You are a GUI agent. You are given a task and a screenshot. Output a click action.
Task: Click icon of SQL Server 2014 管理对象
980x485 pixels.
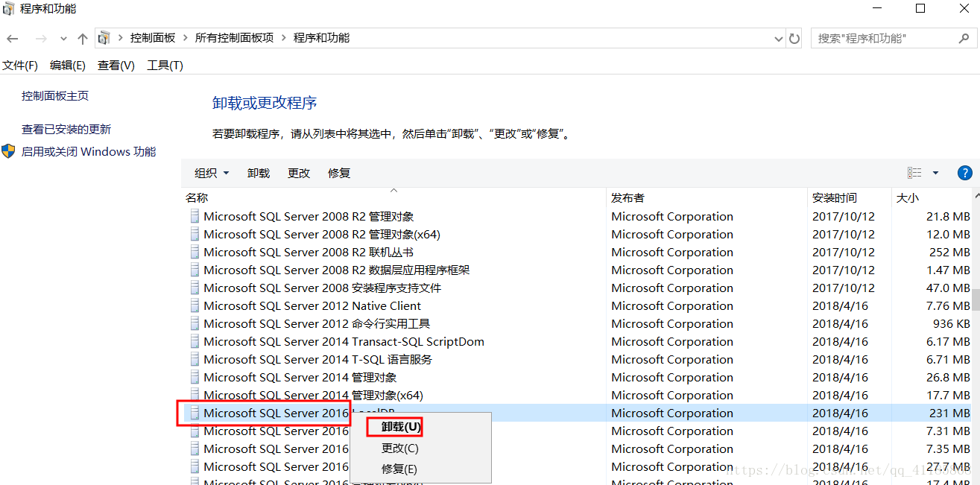click(x=195, y=378)
